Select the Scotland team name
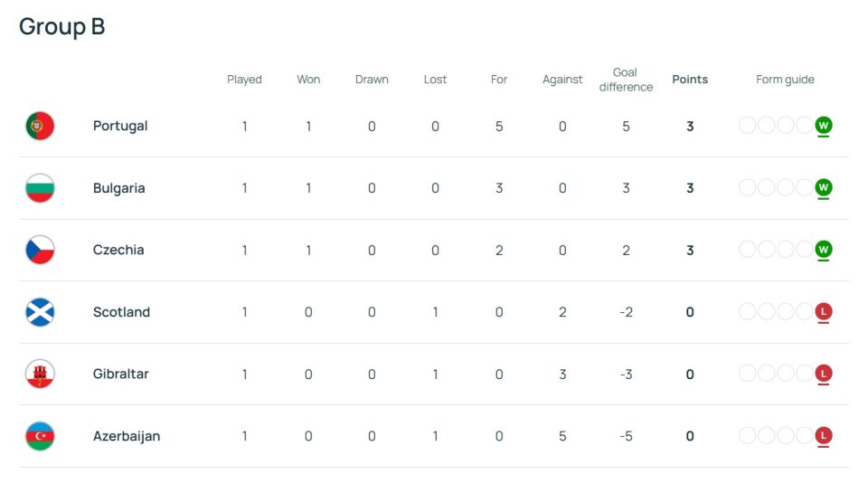 [121, 312]
